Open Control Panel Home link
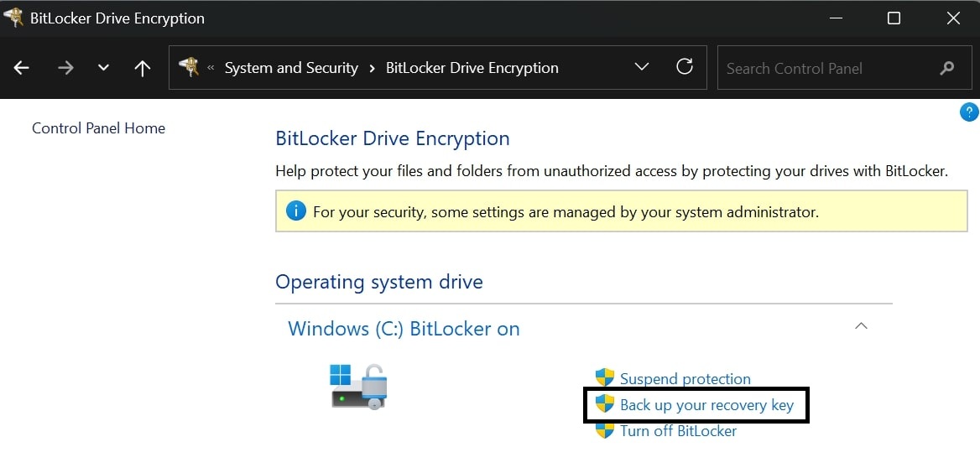Screen dimensions: 980x468 pyautogui.click(x=98, y=128)
